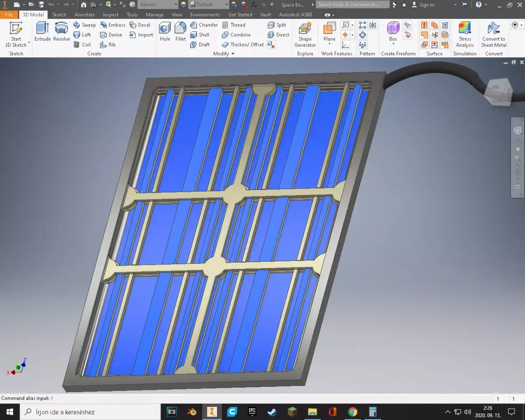
Task: Click the Derive component tool
Action: coord(111,35)
